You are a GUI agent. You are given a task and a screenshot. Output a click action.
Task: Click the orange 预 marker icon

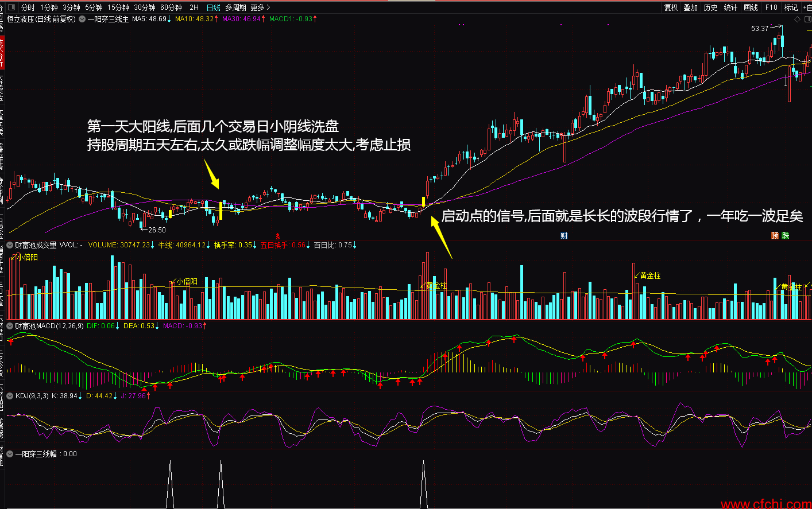(x=775, y=236)
